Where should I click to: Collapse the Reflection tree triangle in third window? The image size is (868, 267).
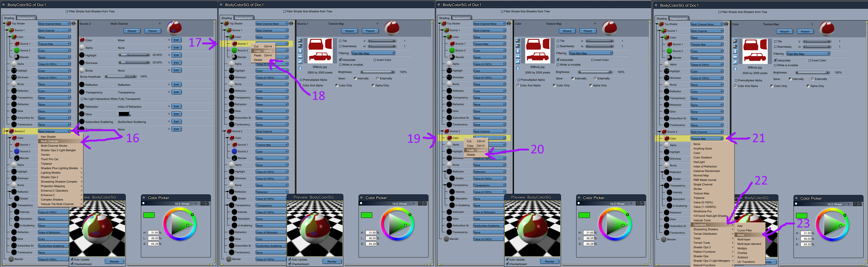(x=445, y=172)
